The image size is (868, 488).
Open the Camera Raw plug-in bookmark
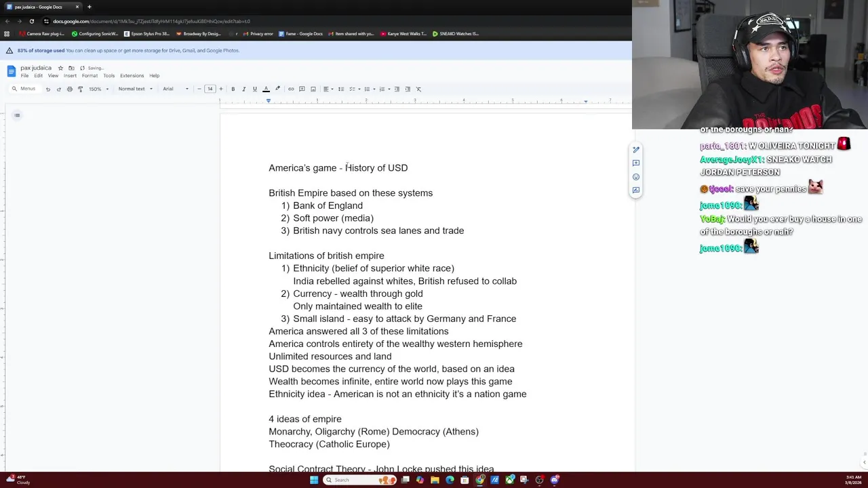[x=41, y=33]
